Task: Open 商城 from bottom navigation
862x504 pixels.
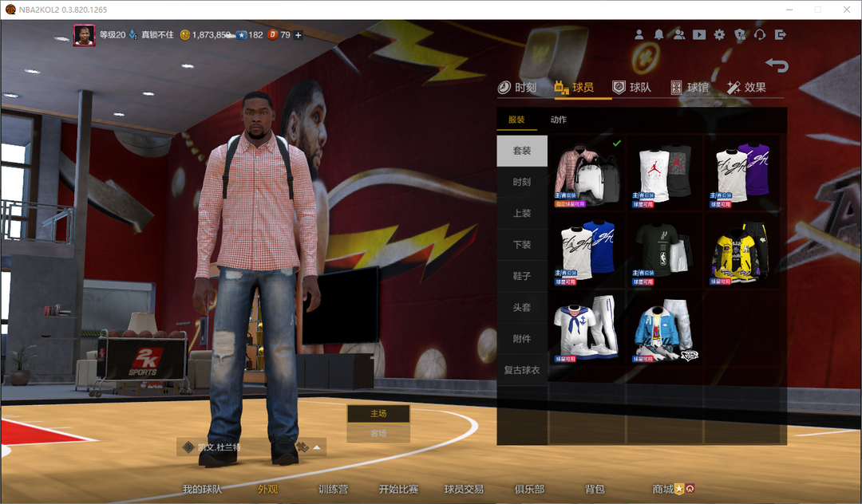Action: [663, 489]
